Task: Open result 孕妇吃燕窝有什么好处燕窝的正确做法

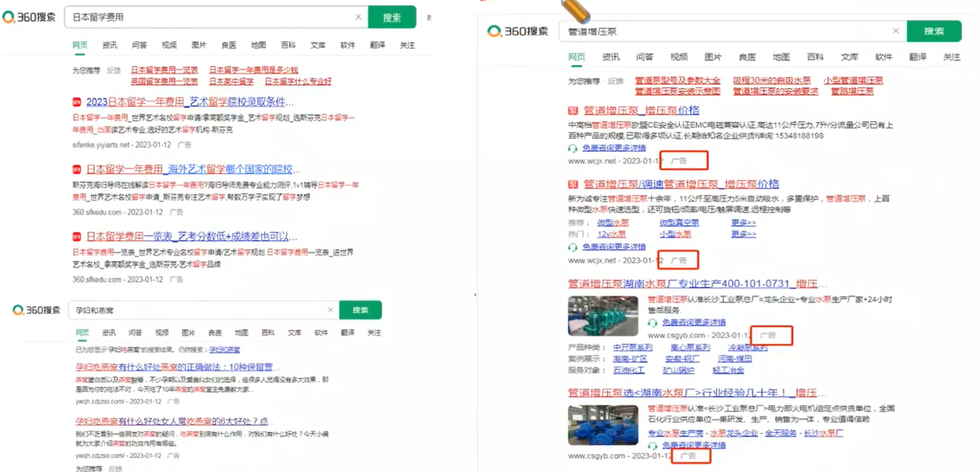Action: click(178, 367)
